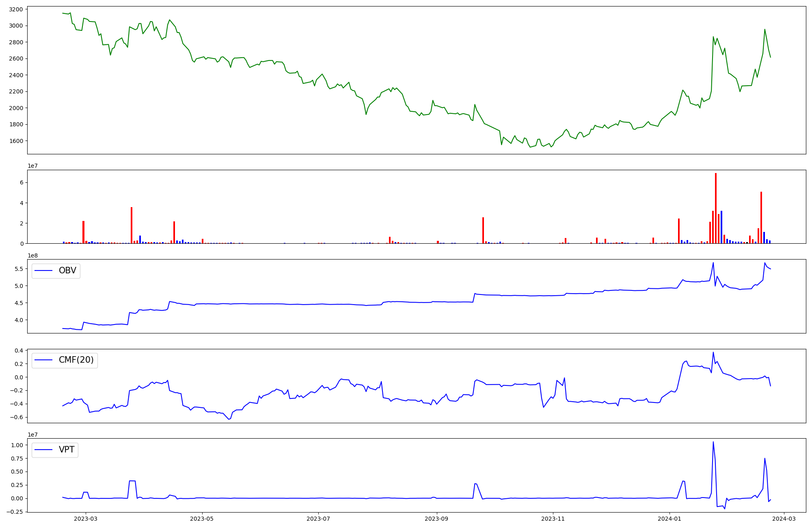This screenshot has width=812, height=528.
Task: Click the 1e8 exponent above OBV chart
Action: point(32,255)
